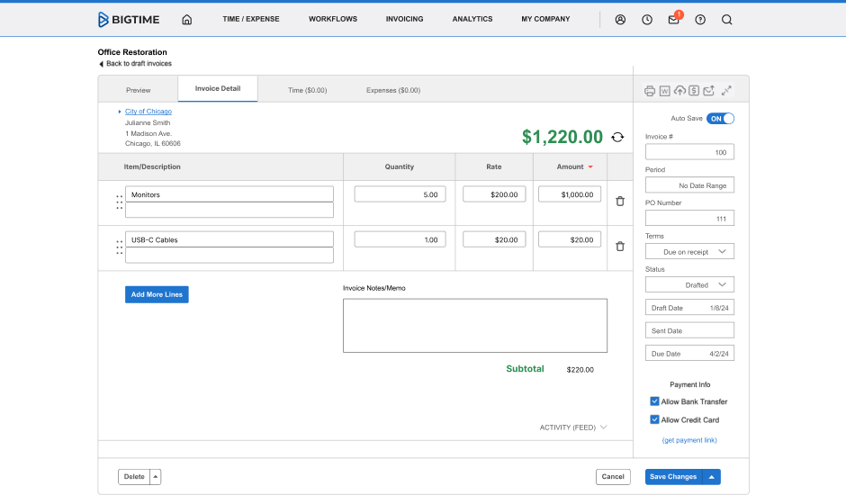Viewport: 846px width, 504px height.
Task: Click the Draft Date 1/8/24 field
Action: pos(689,308)
